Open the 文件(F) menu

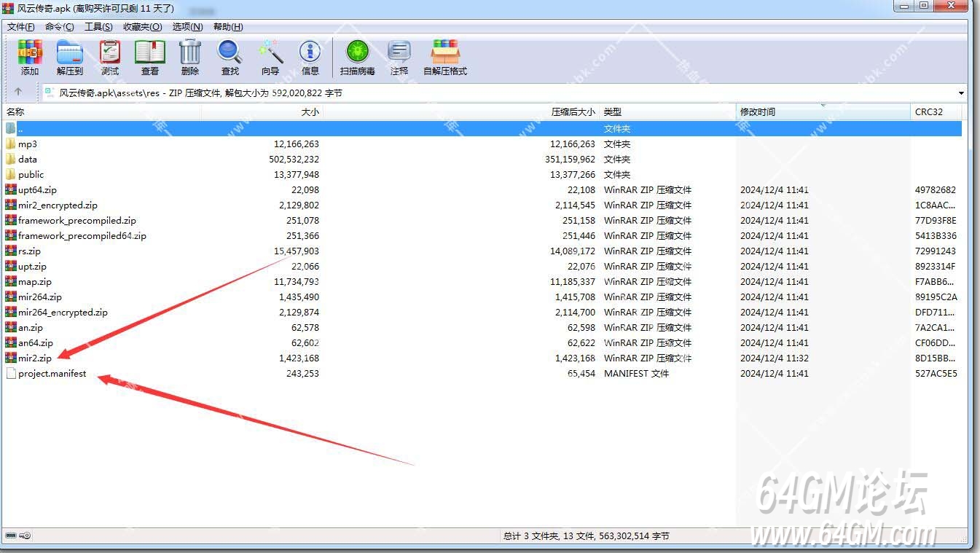click(x=21, y=27)
